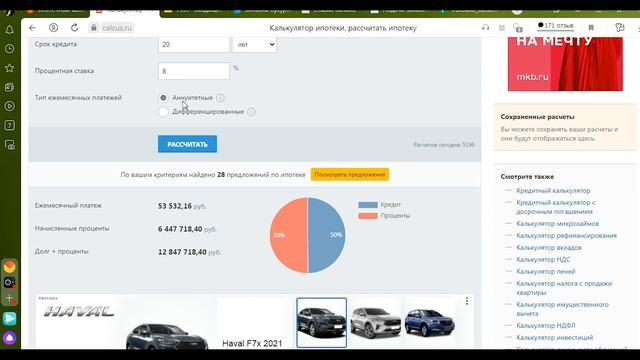This screenshot has height=360, width=640.
Task: Click the РАССЧИТАТЬ button
Action: point(187,144)
